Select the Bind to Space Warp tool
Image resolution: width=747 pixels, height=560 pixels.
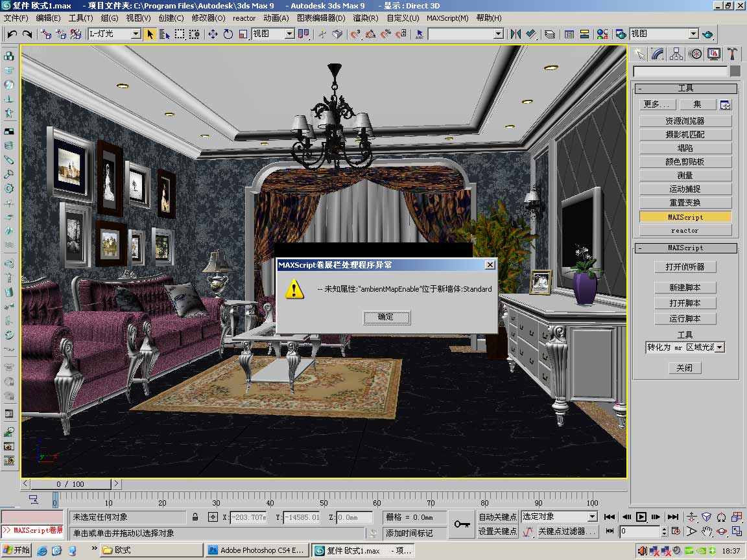point(76,34)
